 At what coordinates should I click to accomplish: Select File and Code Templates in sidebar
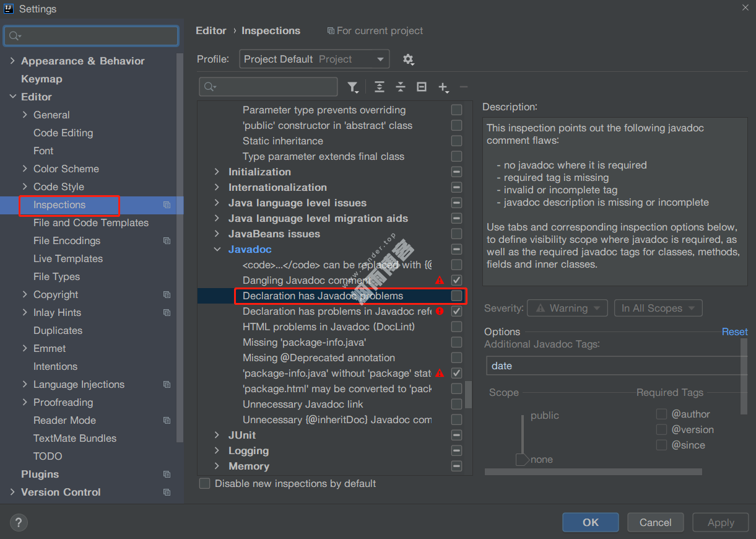(x=91, y=222)
